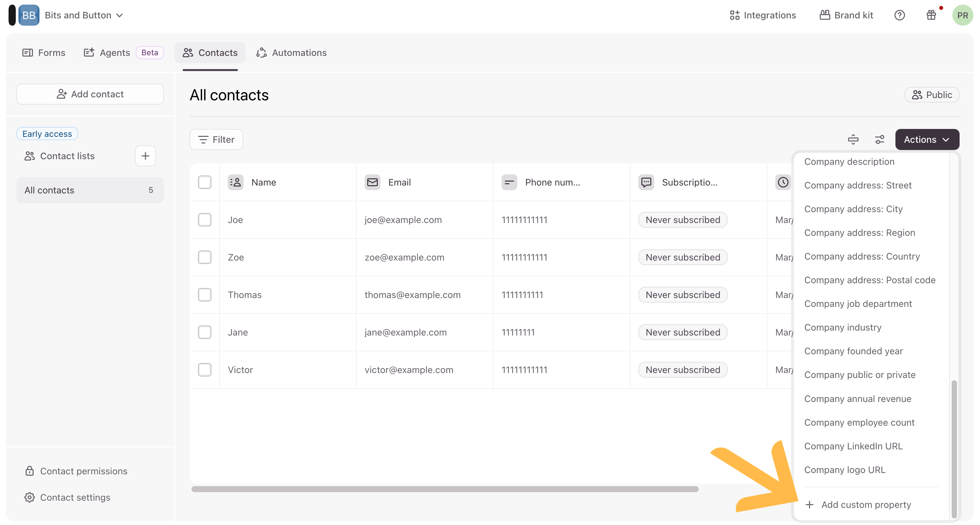The width and height of the screenshot is (980, 525).
Task: Click the PR user avatar
Action: pos(962,15)
